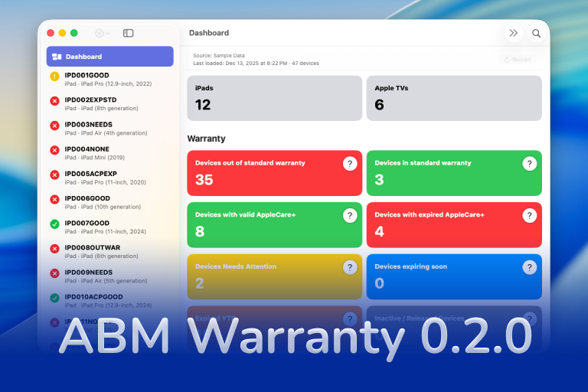Screen dimensions: 588x392
Task: Open Devices Needs Attention yellow card
Action: pyautogui.click(x=275, y=276)
